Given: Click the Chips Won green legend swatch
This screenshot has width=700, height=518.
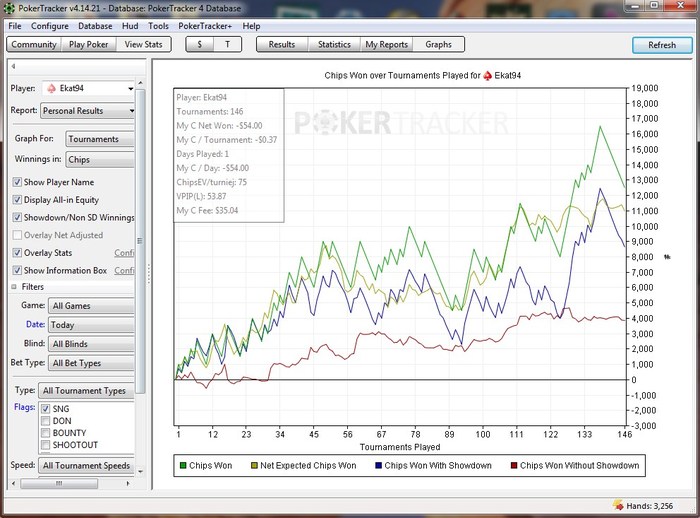Looking at the screenshot, I should 183,465.
